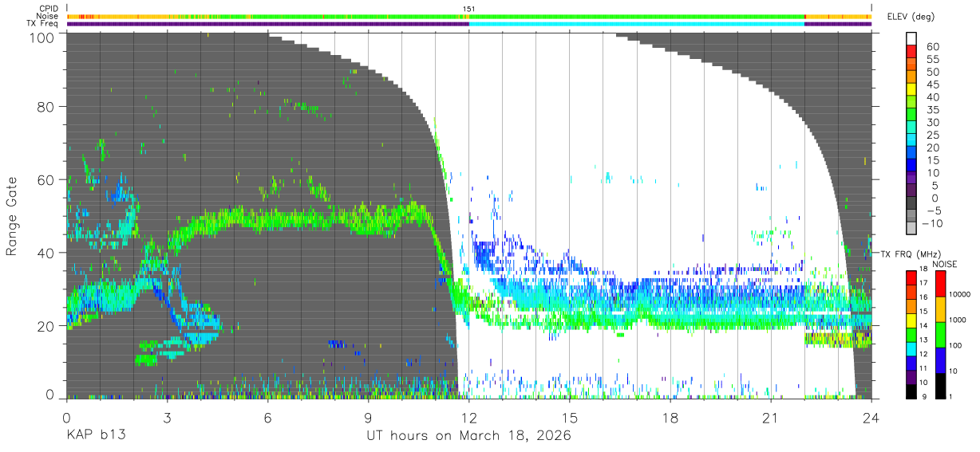
Task: Select the red top segment of TX frequency scale
Action: coord(911,277)
